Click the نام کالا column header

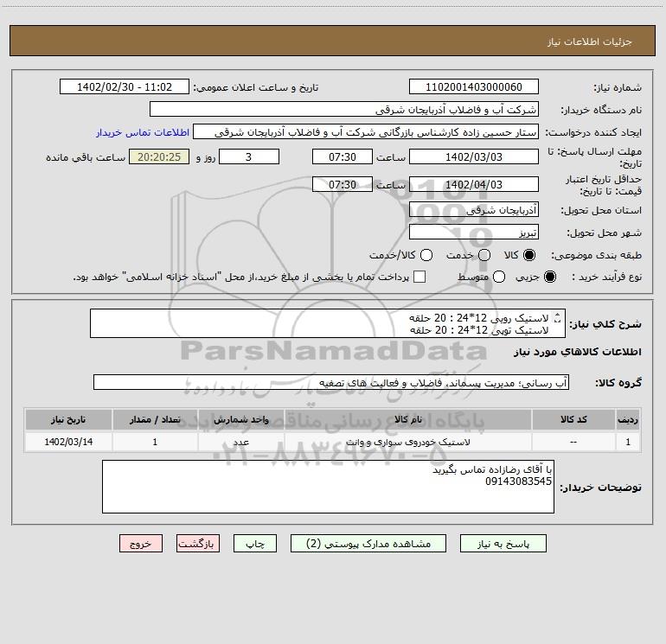(407, 419)
